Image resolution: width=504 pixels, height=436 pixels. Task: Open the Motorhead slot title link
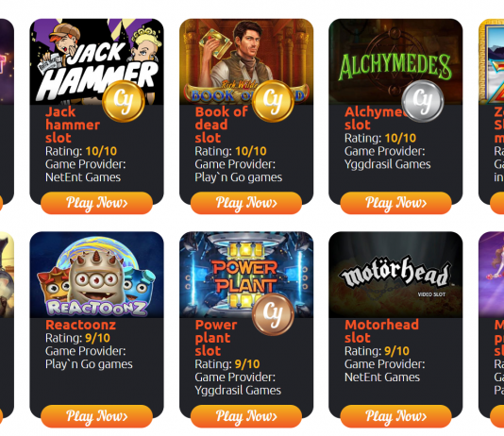[381, 331]
